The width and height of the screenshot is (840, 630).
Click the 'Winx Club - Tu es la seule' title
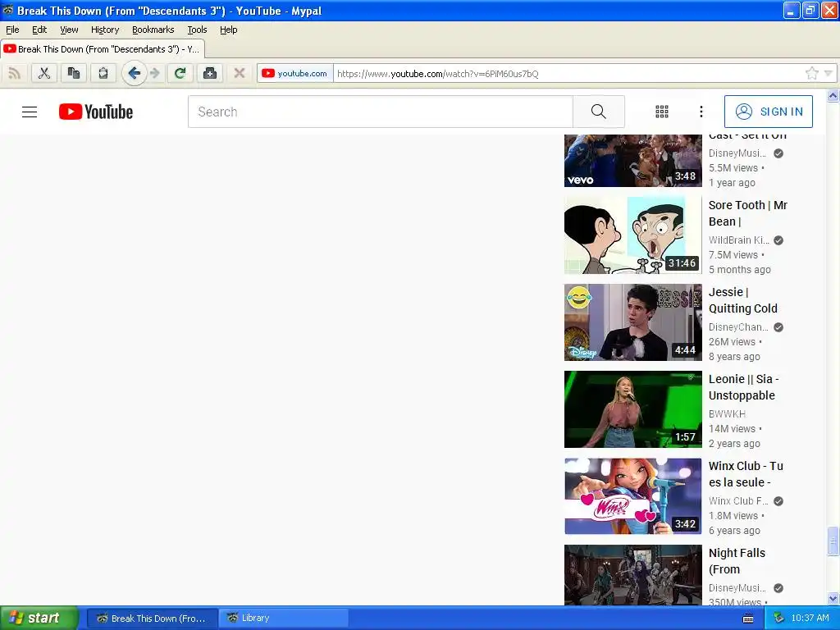[746, 474]
